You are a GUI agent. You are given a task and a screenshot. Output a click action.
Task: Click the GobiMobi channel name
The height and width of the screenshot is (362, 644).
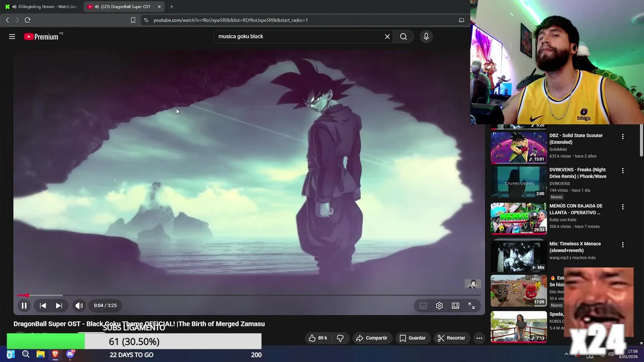[x=558, y=149]
